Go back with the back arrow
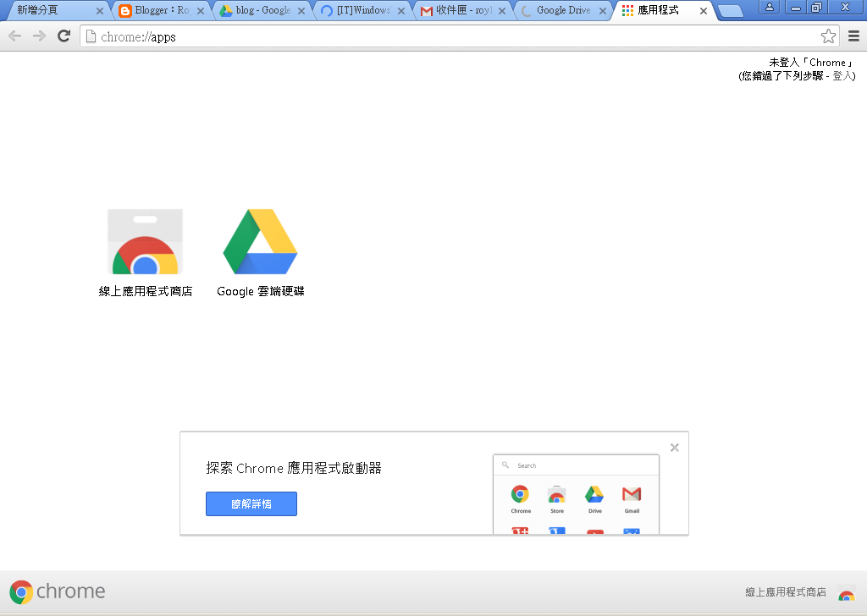The image size is (867, 616). click(15, 36)
